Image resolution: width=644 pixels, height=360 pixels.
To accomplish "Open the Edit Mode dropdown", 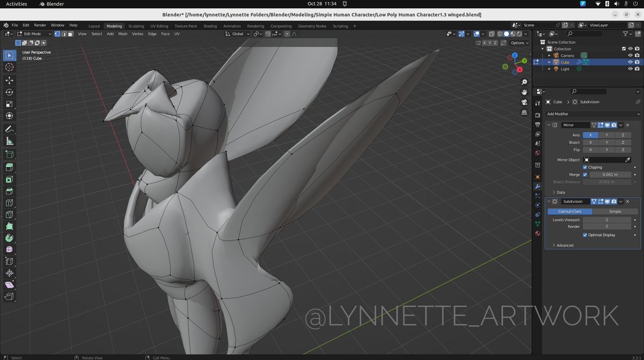I will click(x=33, y=34).
